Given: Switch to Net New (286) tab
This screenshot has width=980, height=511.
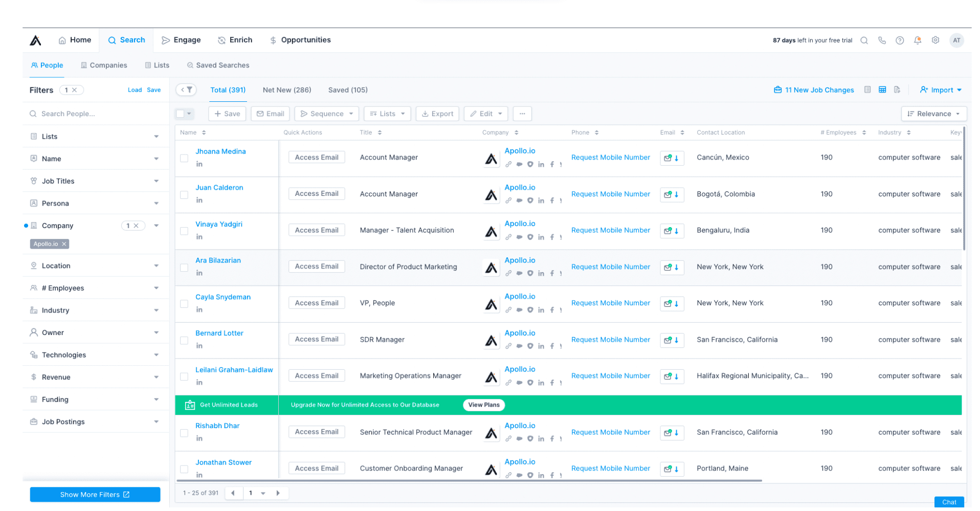Looking at the screenshot, I should pos(287,90).
